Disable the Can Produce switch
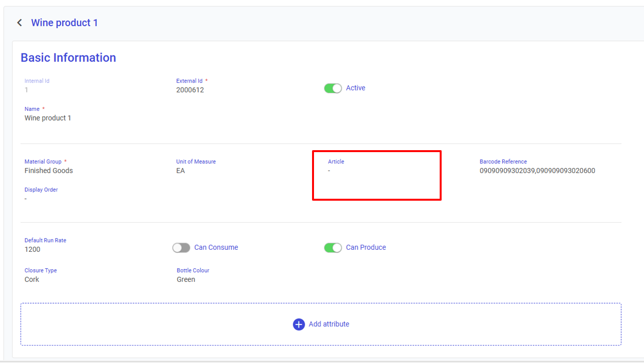 (332, 248)
